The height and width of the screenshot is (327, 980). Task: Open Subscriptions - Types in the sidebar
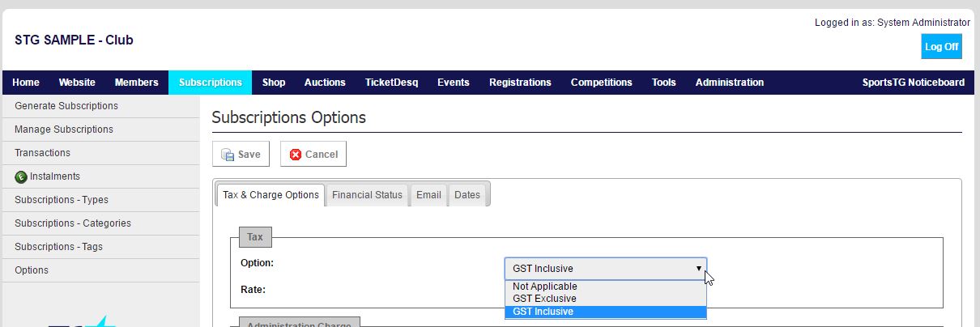(x=100, y=200)
